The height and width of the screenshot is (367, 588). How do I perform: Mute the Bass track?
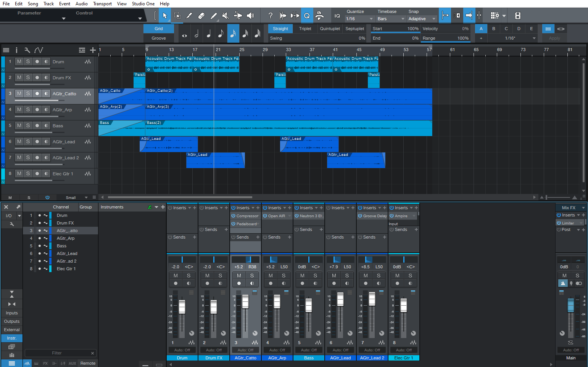[19, 125]
